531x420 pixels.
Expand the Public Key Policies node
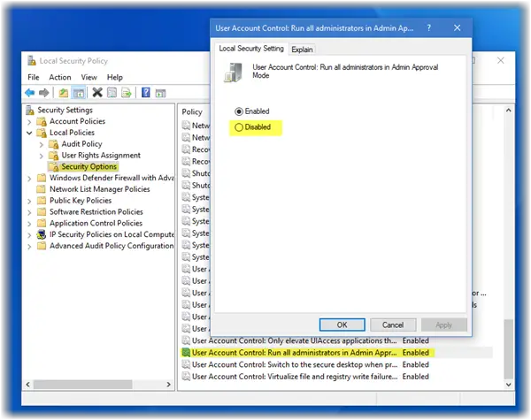29,202
